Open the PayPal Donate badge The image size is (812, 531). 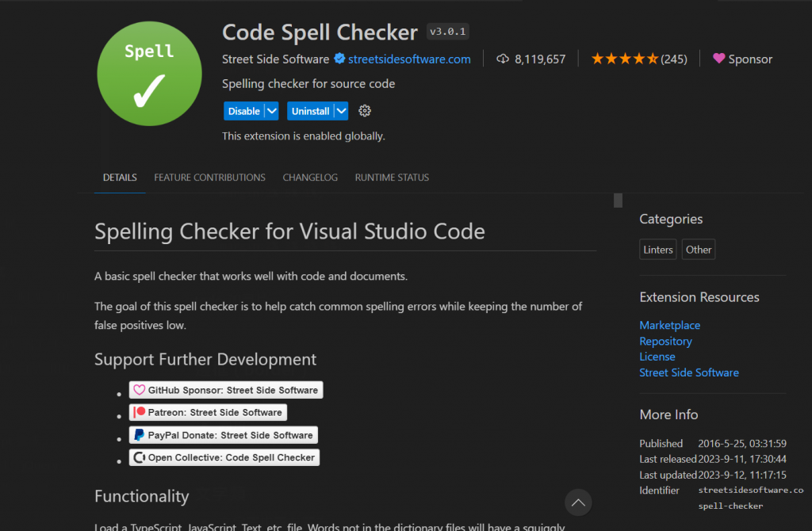coord(224,435)
